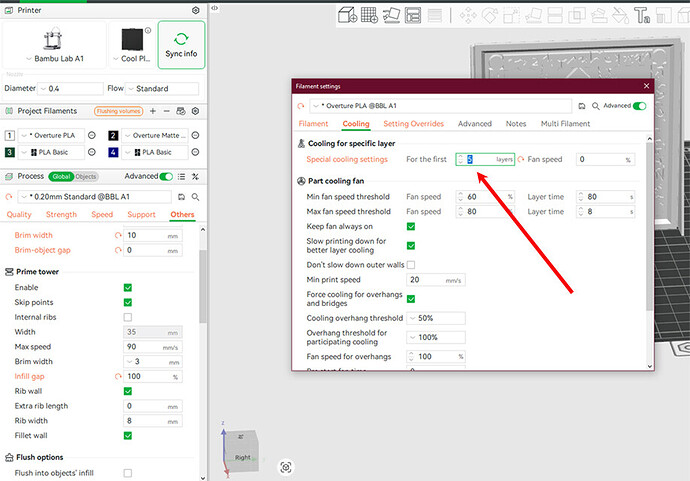The height and width of the screenshot is (481, 690).
Task: Switch to Setting Overrides tab
Action: 413,124
